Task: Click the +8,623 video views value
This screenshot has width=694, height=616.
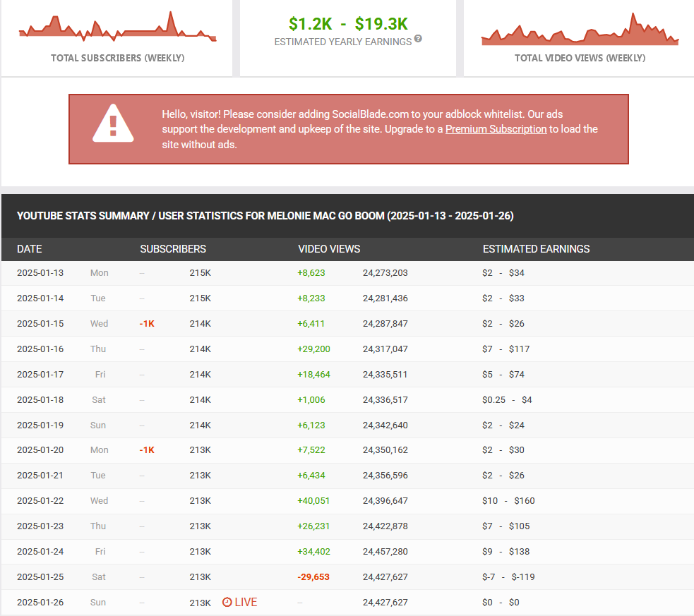Action: [x=311, y=273]
